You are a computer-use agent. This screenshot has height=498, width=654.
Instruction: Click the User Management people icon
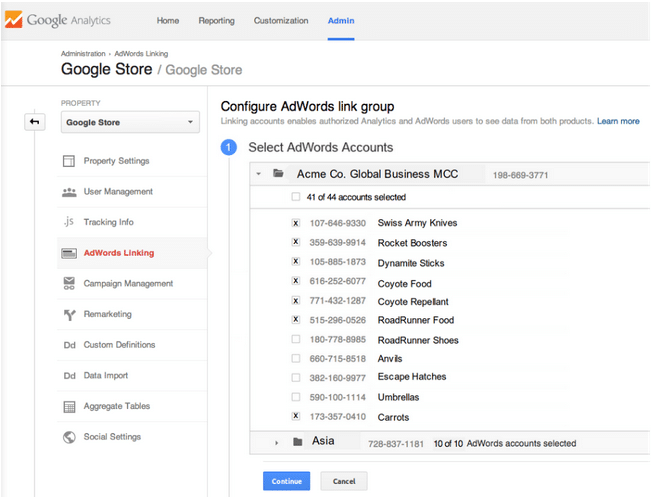[69, 192]
